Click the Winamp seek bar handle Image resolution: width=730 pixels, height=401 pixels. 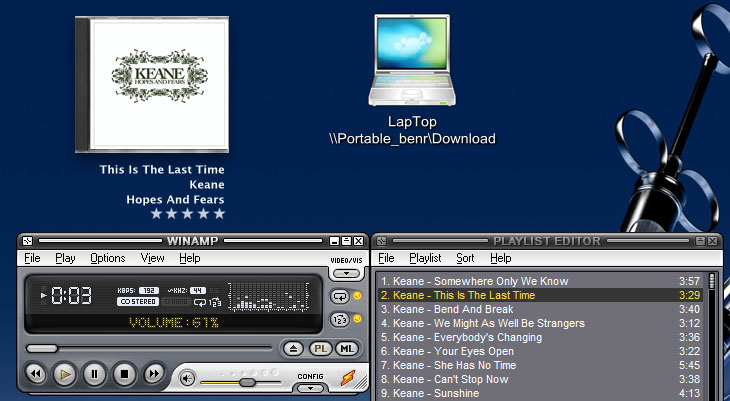click(42, 348)
